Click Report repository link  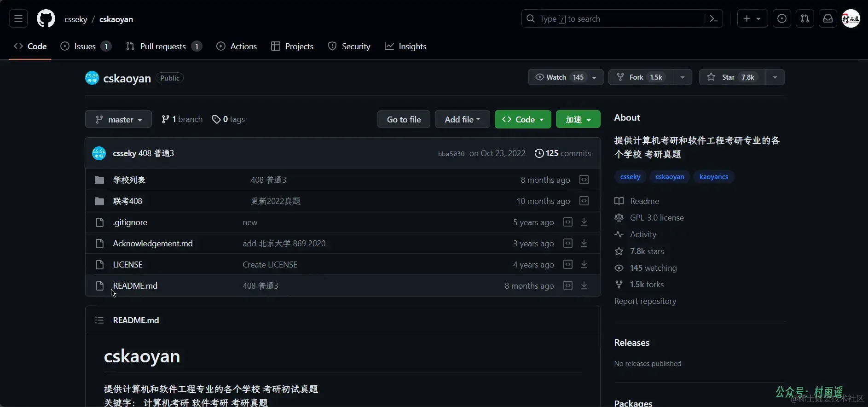coord(645,301)
